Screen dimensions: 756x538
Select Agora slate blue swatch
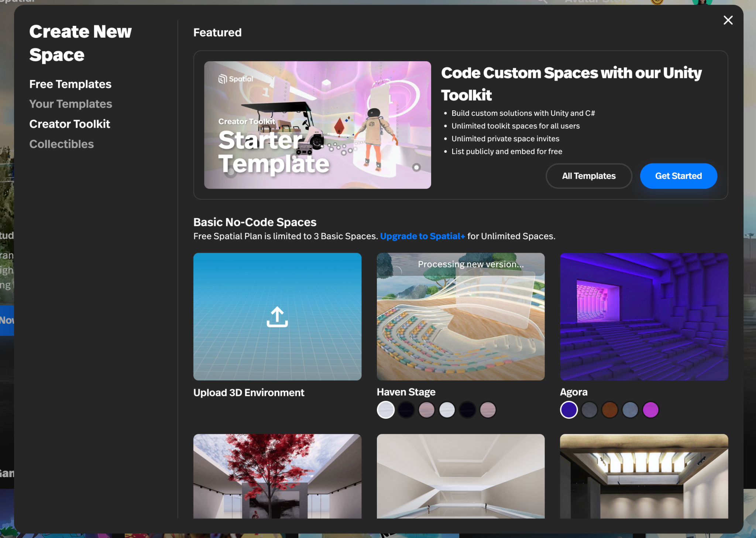coord(630,410)
